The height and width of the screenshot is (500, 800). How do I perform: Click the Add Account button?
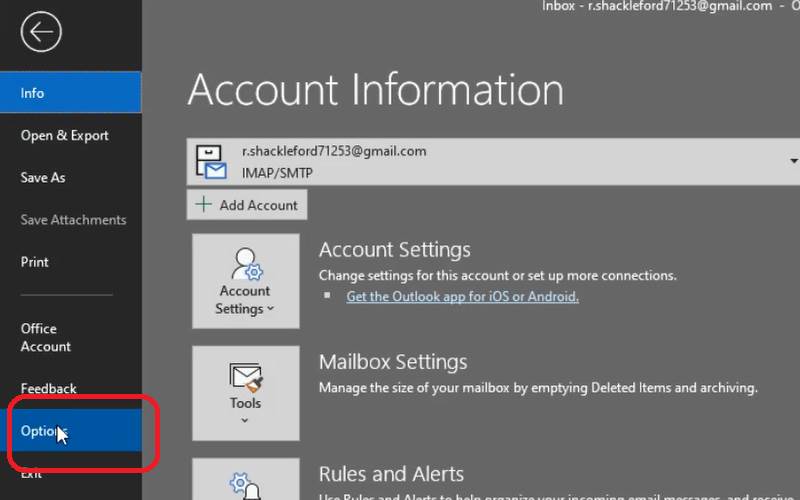click(x=247, y=205)
